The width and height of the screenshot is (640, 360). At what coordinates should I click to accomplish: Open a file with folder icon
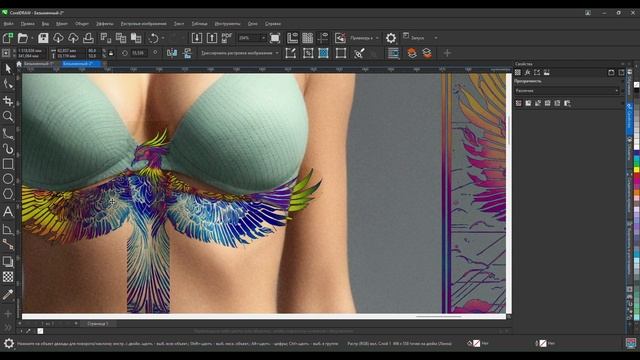23,38
